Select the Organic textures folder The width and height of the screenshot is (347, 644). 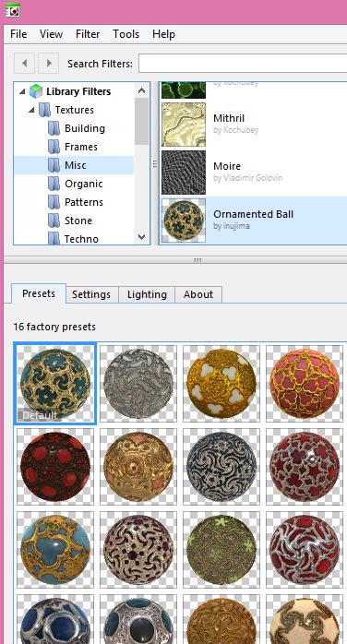(x=83, y=184)
